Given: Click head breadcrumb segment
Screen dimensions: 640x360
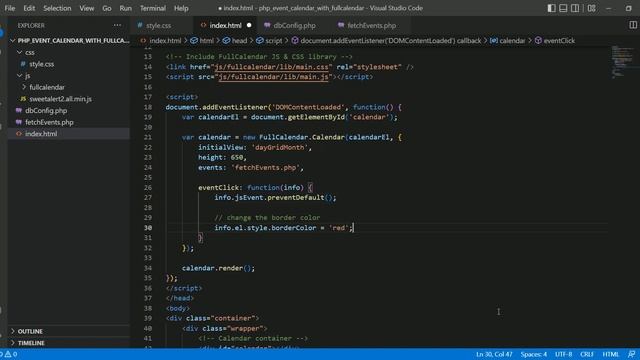Looking at the screenshot, I should click(235, 40).
